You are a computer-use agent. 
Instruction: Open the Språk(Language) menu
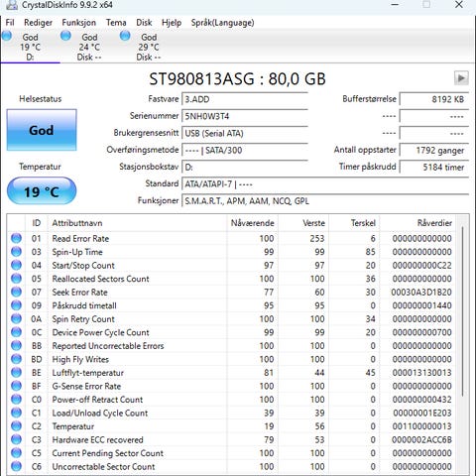[222, 23]
